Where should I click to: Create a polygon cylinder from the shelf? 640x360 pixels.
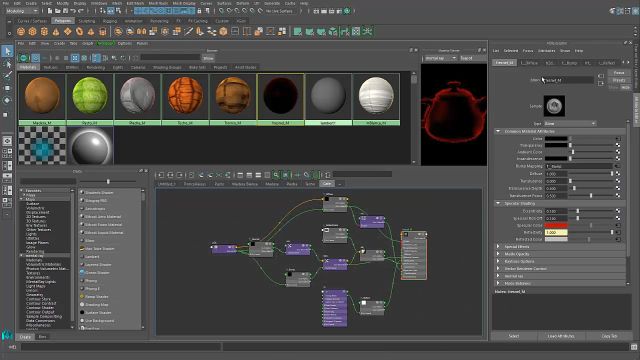(44, 31)
